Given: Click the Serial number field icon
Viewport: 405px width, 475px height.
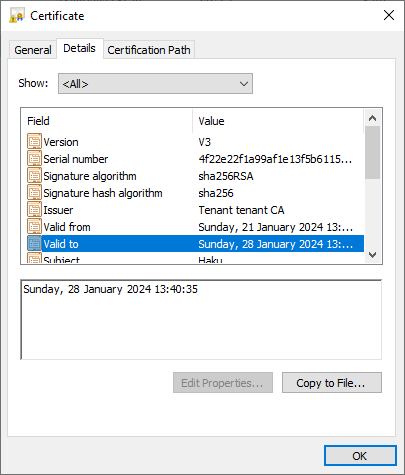Looking at the screenshot, I should point(34,159).
